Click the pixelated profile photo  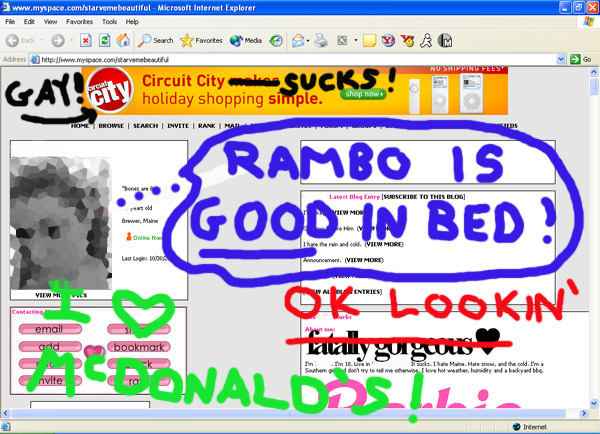point(61,223)
